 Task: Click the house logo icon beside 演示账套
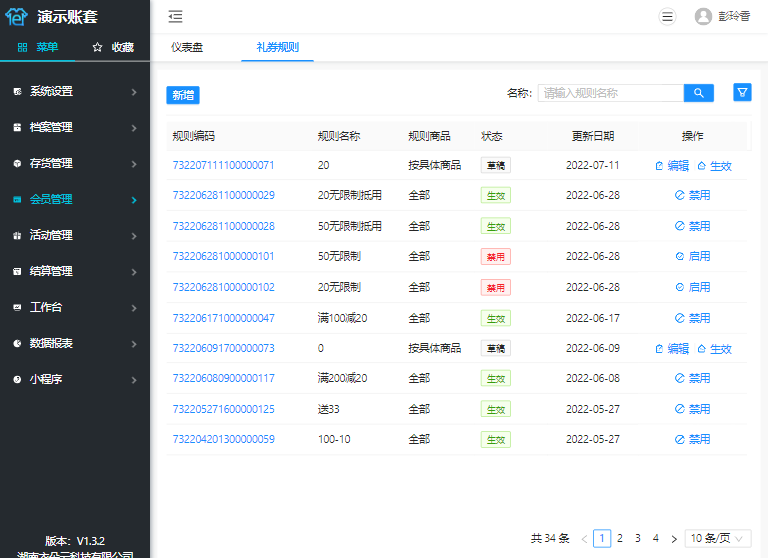(16, 16)
